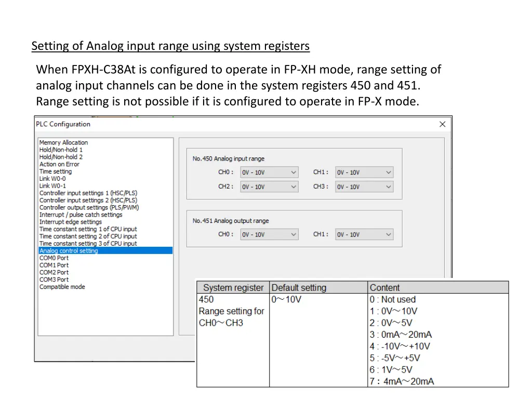Click the '3 : 0mA~20mA' table line

401,335
